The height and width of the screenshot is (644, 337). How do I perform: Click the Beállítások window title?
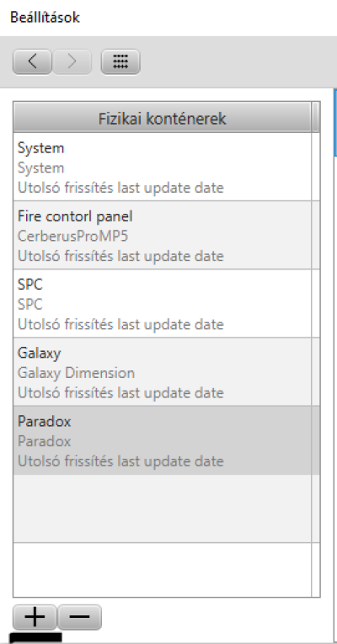[45, 18]
